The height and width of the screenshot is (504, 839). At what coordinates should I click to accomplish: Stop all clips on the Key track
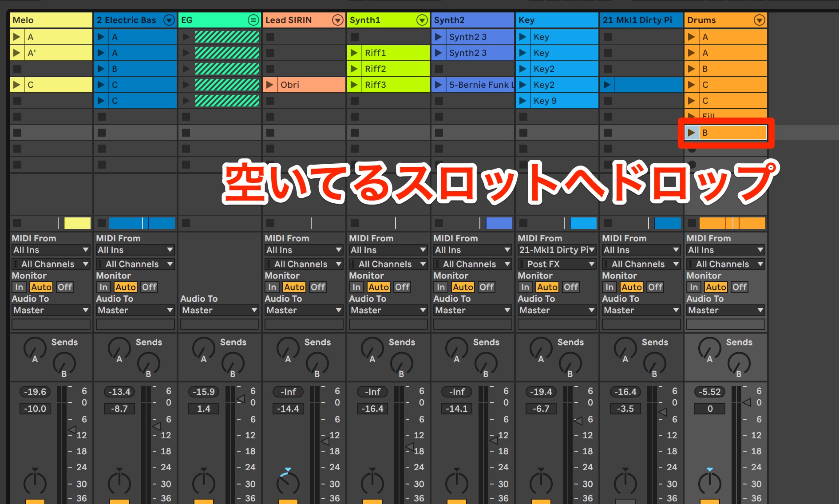pos(523,223)
